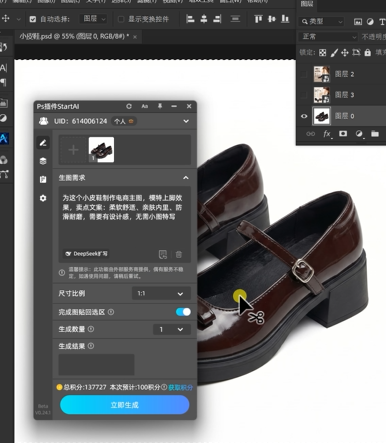Open the dropdown arrow beside Move tool

click(18, 19)
